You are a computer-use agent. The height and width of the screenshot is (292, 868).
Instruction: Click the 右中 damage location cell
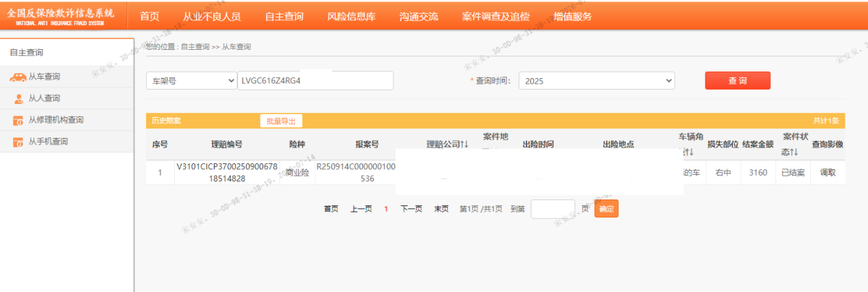tap(723, 172)
